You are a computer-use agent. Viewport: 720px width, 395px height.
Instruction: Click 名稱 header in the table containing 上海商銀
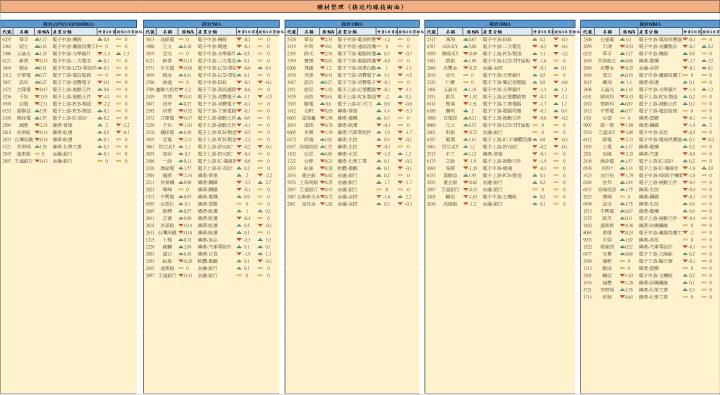coord(309,32)
